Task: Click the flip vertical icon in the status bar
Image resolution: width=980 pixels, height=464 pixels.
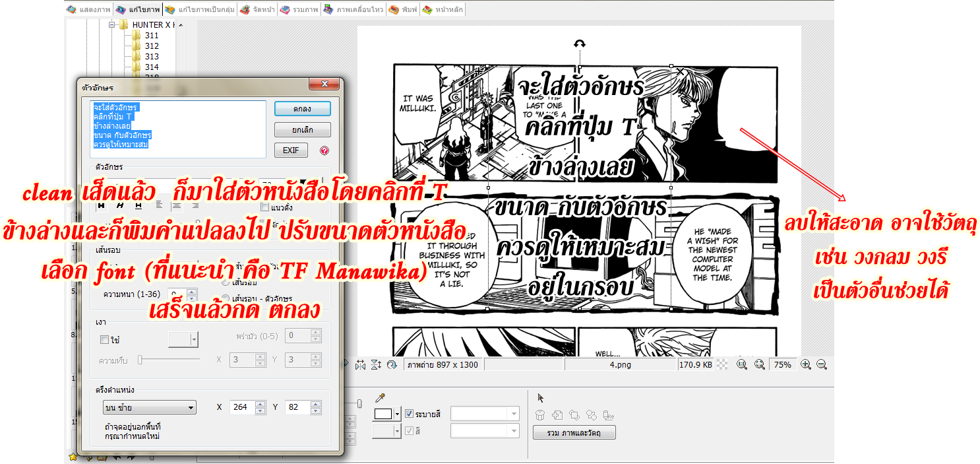Action: (x=376, y=364)
